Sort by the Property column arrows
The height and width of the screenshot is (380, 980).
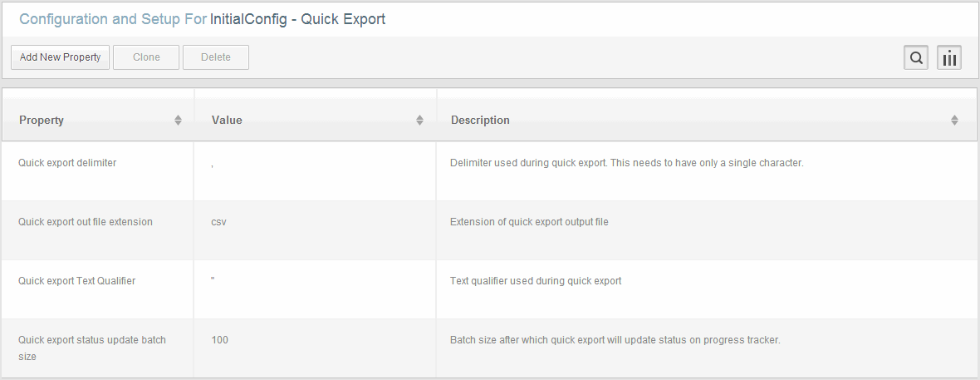coord(178,121)
